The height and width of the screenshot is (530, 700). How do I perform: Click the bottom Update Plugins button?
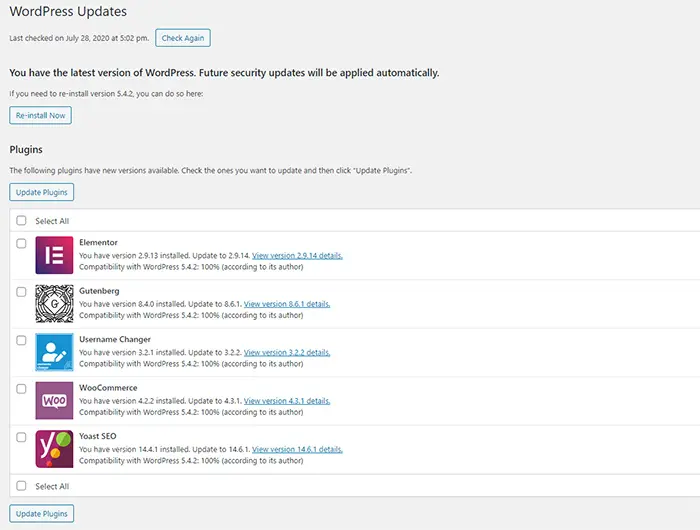(x=42, y=513)
